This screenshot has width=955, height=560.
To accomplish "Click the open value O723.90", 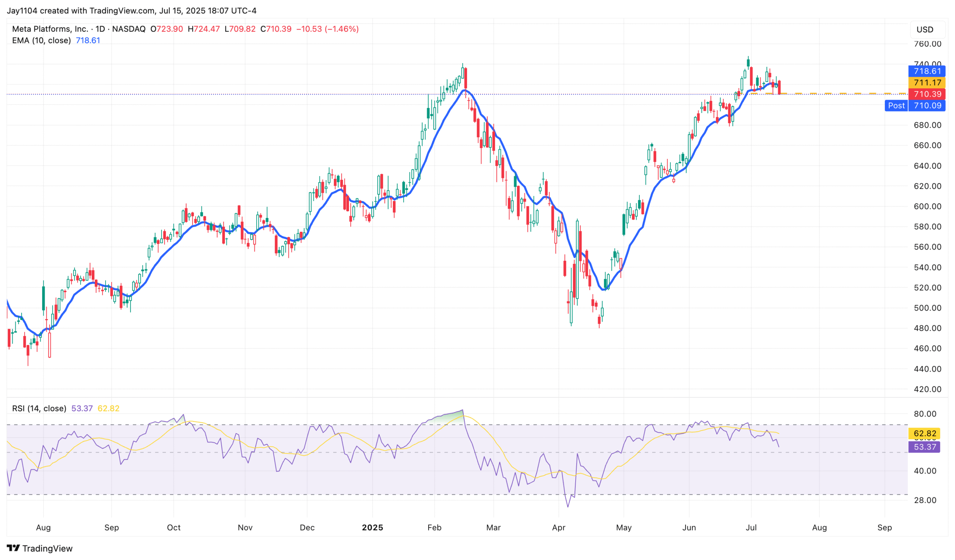I will pos(167,29).
